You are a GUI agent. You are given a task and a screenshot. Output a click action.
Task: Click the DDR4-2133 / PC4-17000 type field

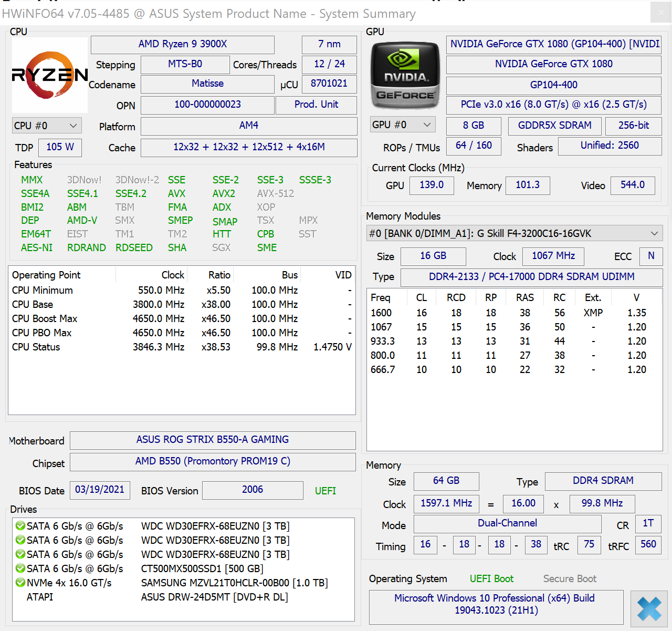click(x=531, y=277)
